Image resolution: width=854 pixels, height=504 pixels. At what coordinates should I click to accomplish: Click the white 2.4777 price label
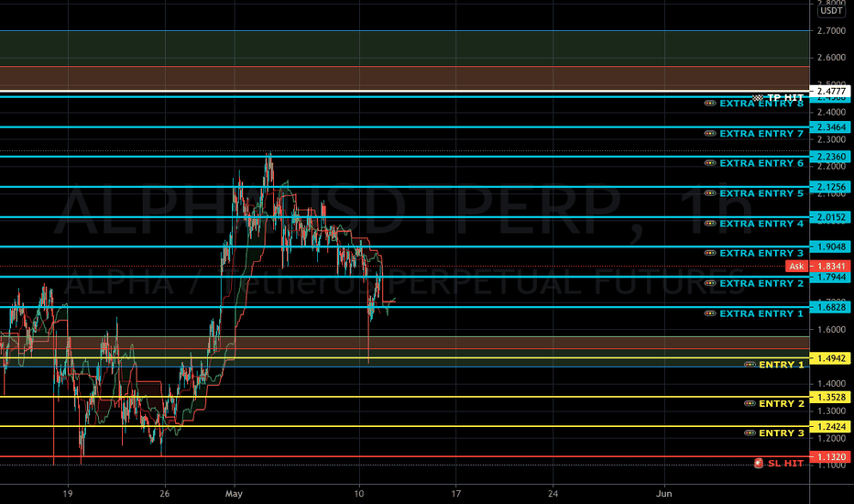point(831,91)
